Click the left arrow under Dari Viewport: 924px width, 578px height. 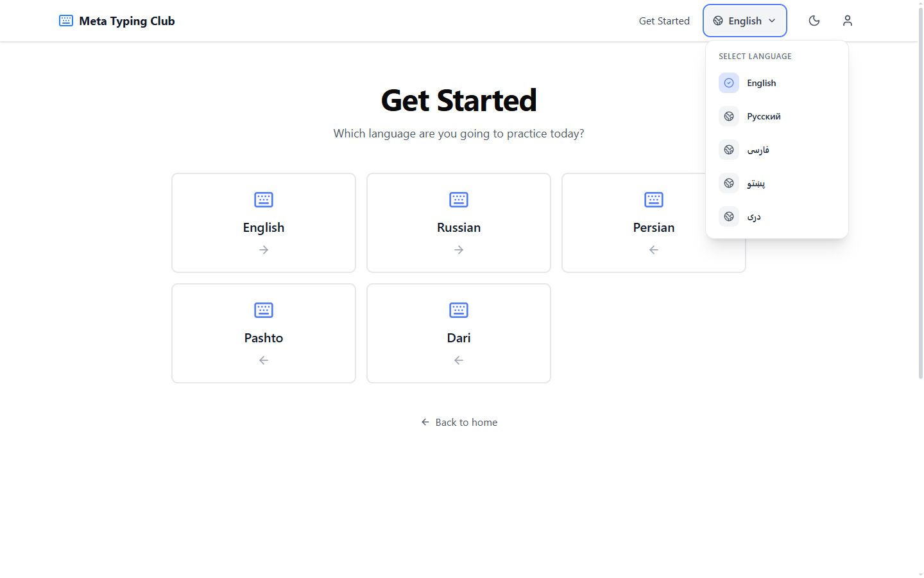[459, 360]
